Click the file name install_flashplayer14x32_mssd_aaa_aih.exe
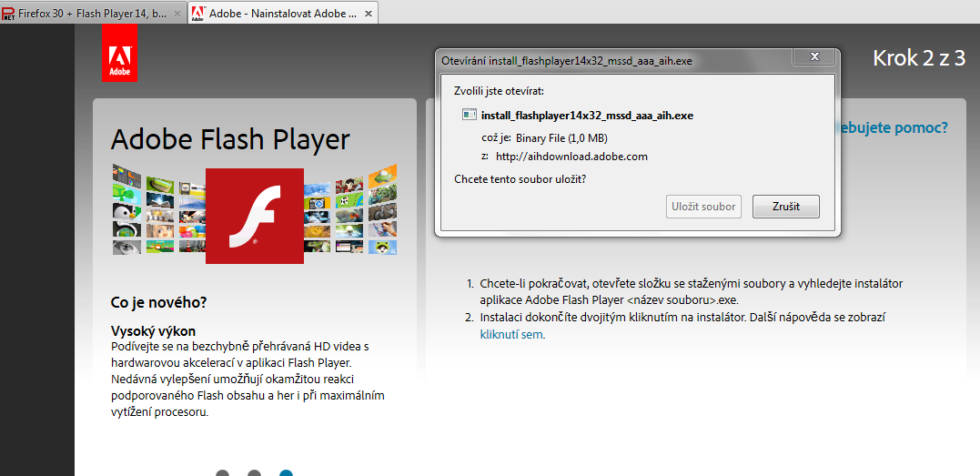This screenshot has height=476, width=980. [x=588, y=116]
